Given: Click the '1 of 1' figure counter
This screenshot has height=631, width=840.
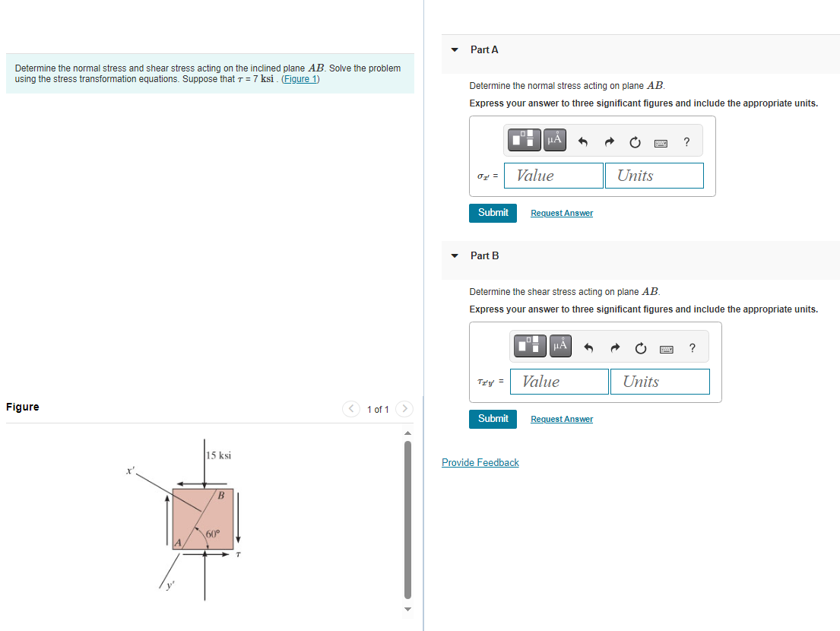Looking at the screenshot, I should click(378, 409).
